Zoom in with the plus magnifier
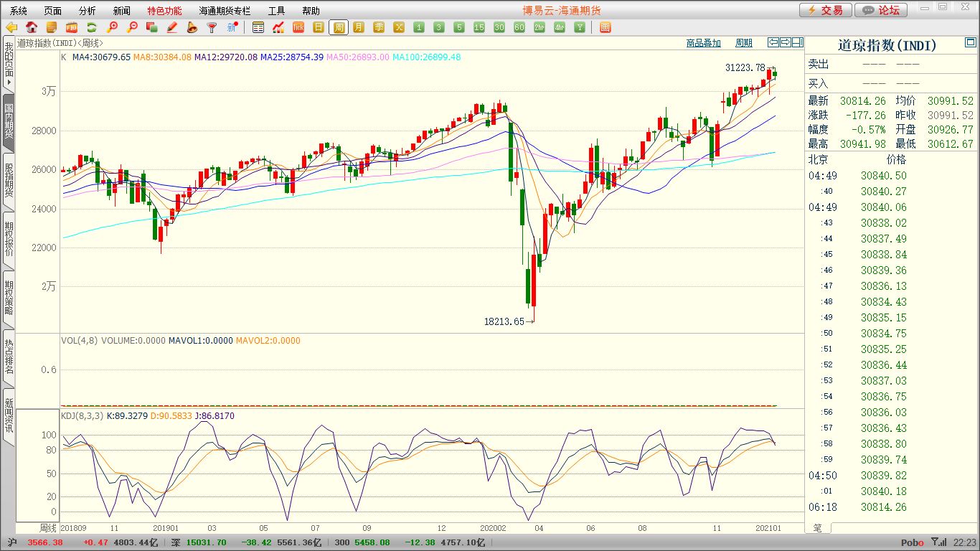The width and height of the screenshot is (980, 551). point(112,27)
